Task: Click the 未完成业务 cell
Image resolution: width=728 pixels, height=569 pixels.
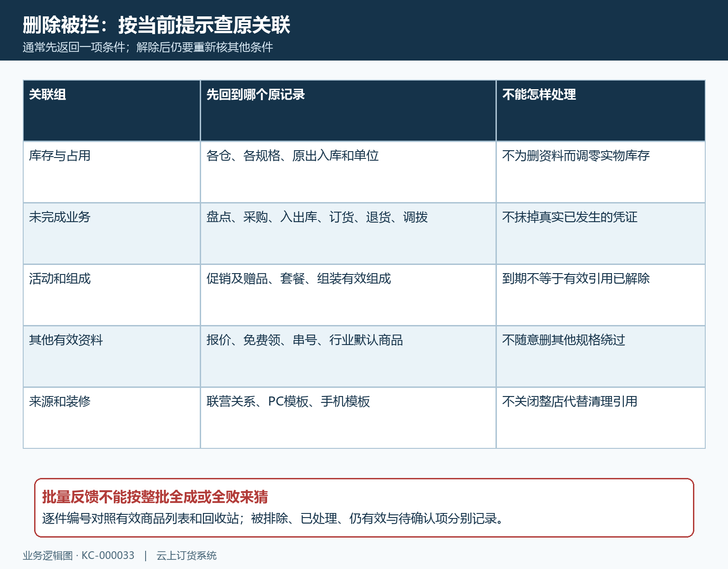Action: [111, 234]
